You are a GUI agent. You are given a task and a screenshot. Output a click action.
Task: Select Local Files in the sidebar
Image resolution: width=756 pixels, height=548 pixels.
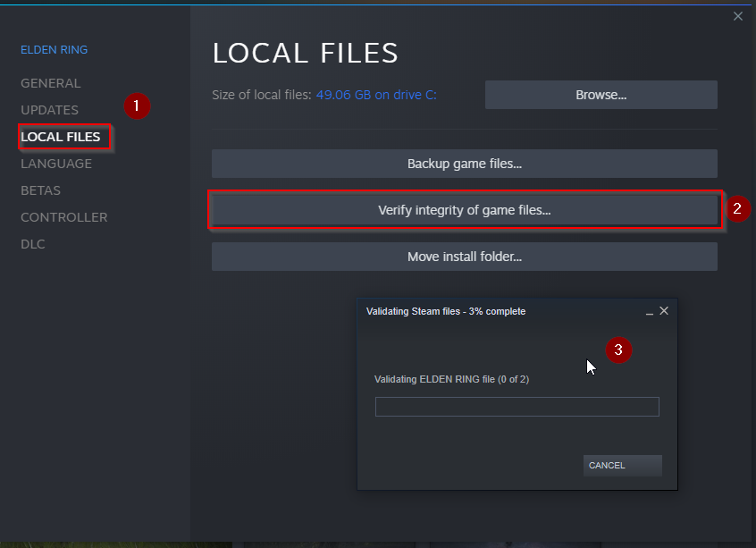tap(60, 137)
